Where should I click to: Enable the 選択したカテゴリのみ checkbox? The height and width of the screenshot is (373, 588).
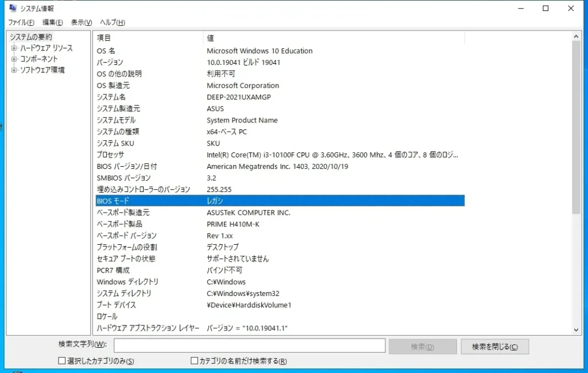(61, 360)
